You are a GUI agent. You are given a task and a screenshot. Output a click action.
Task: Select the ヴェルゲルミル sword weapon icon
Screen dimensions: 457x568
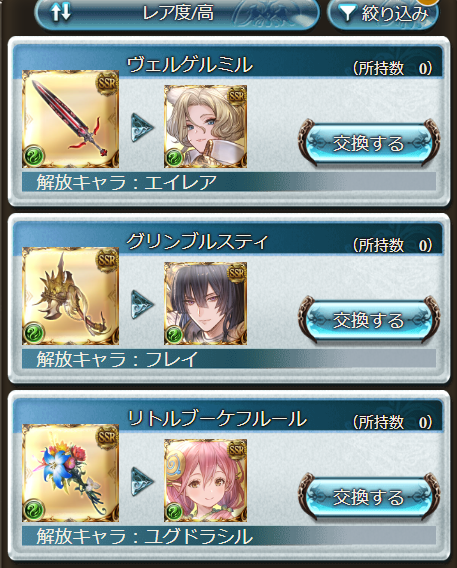click(71, 119)
